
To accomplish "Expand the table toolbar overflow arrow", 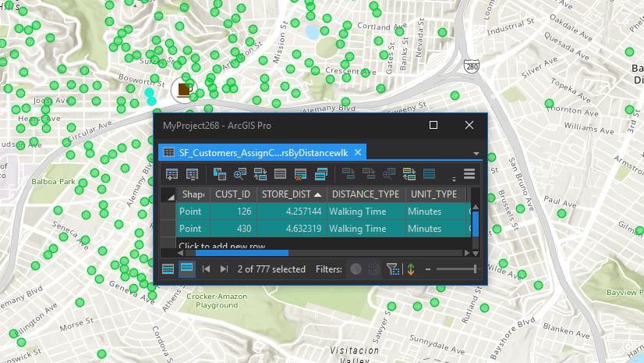I will 454,180.
